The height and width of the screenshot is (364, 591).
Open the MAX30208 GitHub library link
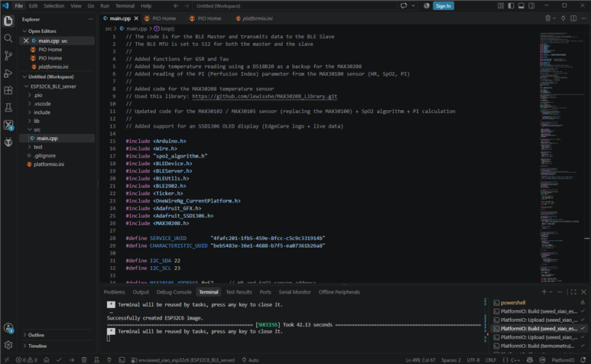(x=265, y=96)
